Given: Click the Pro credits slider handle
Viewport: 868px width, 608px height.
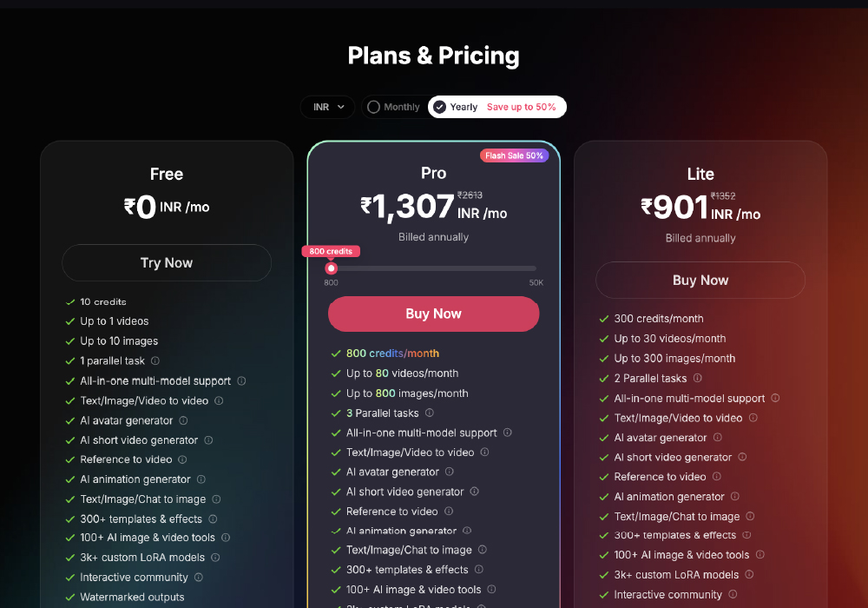Looking at the screenshot, I should 331,268.
